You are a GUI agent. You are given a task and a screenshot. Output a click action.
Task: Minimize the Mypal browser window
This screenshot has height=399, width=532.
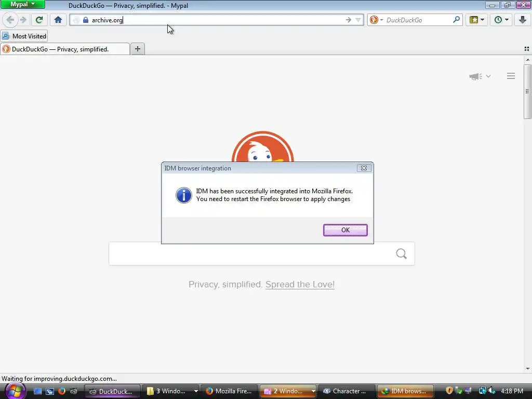[492, 5]
